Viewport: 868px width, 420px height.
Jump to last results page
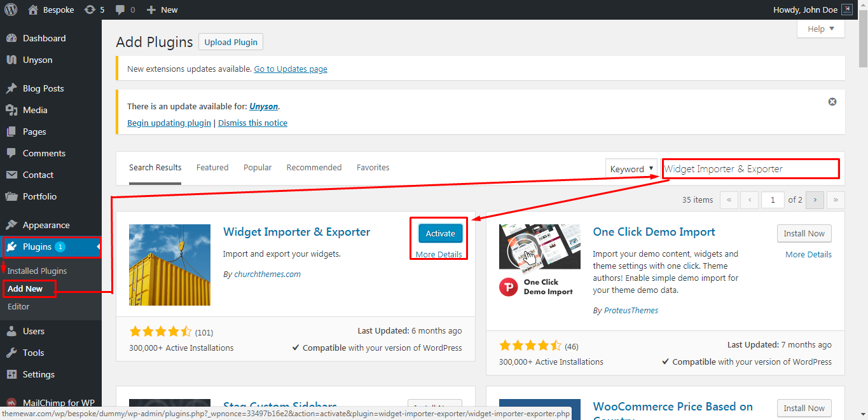coord(836,200)
